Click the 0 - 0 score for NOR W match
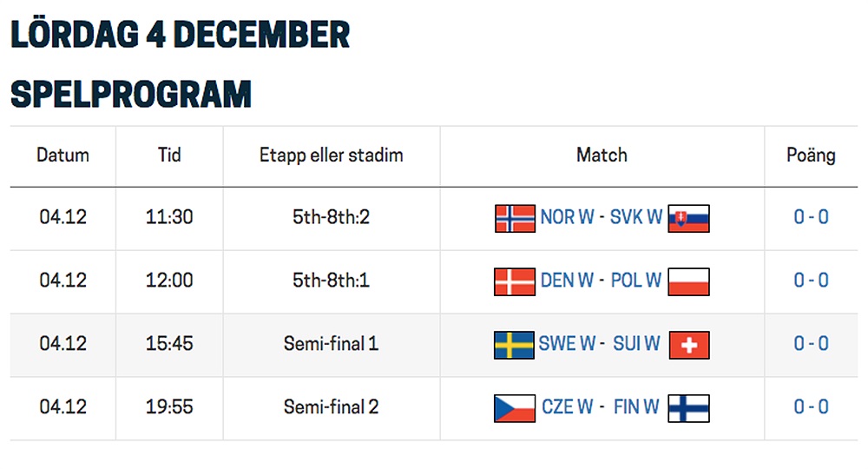Viewport: 868px width, 469px height. (811, 217)
